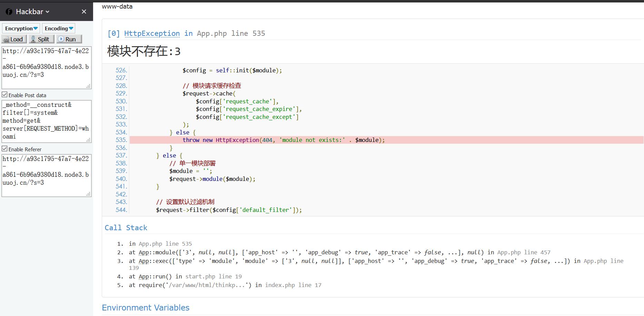The height and width of the screenshot is (316, 644).
Task: Click the 'in App.php line 535' call stack entry
Action: [160, 244]
